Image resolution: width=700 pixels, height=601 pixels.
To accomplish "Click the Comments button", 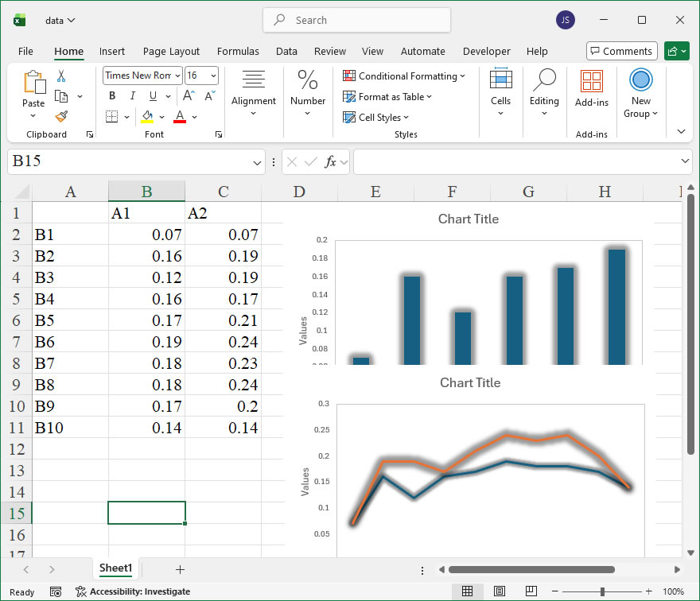I will [x=621, y=52].
